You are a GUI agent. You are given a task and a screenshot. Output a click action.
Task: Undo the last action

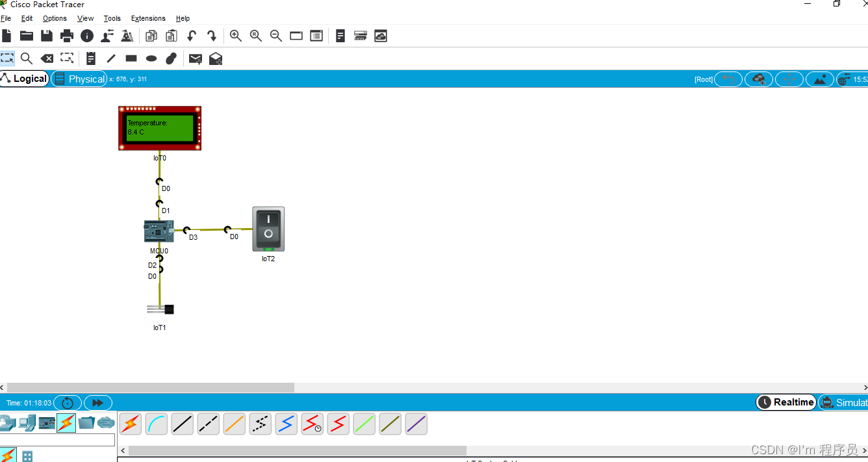coord(192,36)
